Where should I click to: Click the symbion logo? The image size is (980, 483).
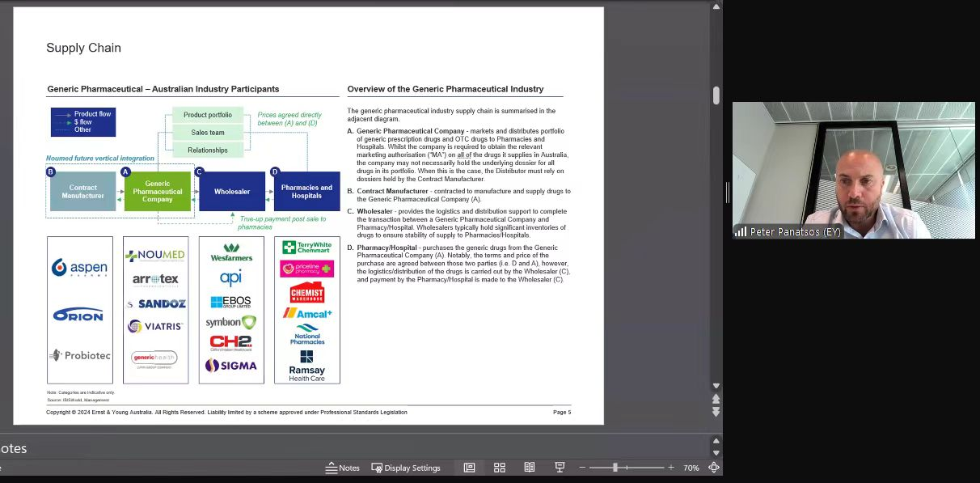pos(231,322)
